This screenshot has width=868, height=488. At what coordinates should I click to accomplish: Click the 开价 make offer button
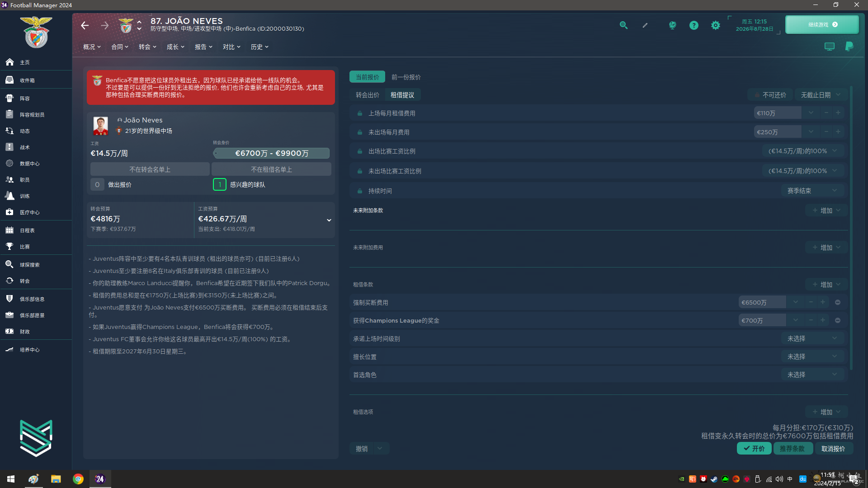point(754,449)
